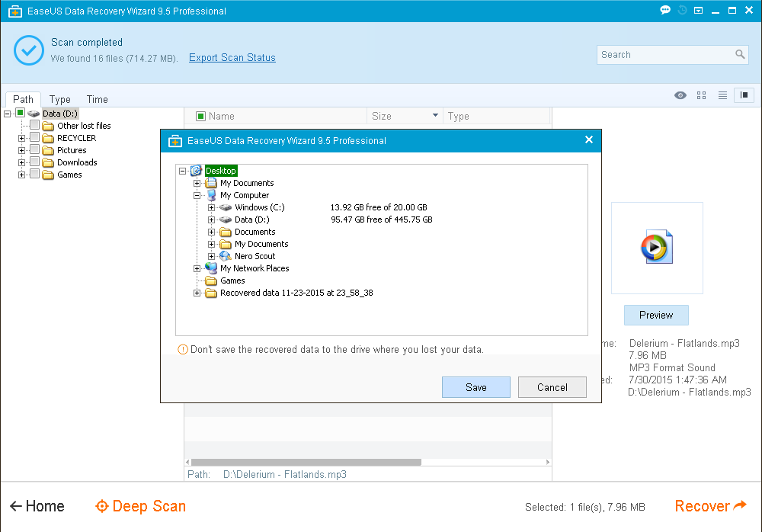762x532 pixels.
Task: Check the Other lost files checkbox
Action: point(34,125)
